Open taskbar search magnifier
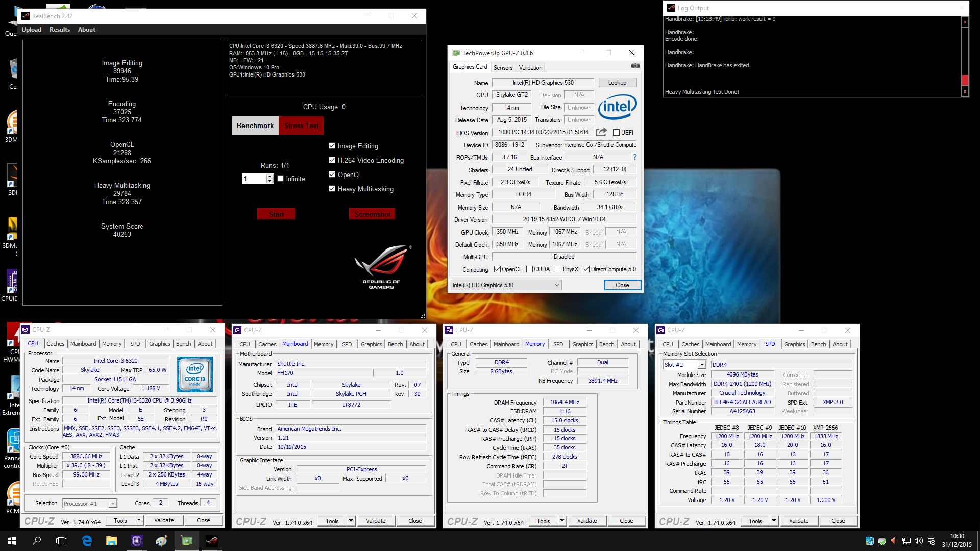Screen dimensions: 980x551 [x=37, y=541]
